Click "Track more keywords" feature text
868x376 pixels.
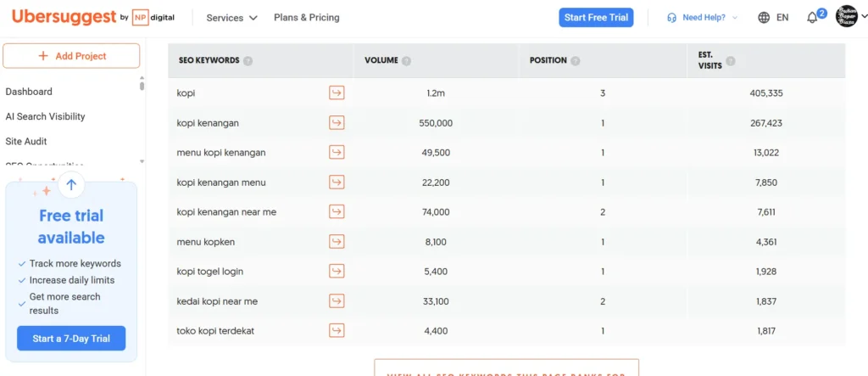75,263
